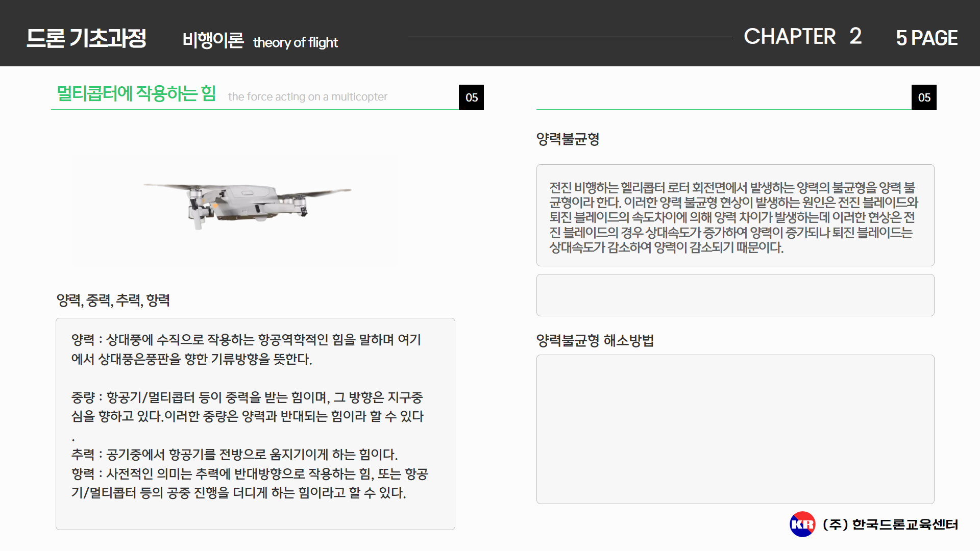Click the 'theory of flight' subtitle

(296, 42)
